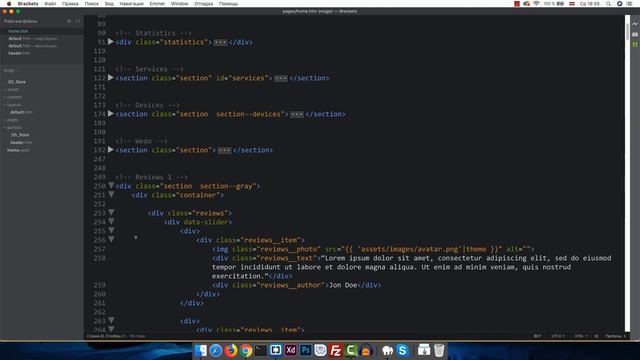Open the Помощь menu
The image size is (640, 360).
(228, 4)
